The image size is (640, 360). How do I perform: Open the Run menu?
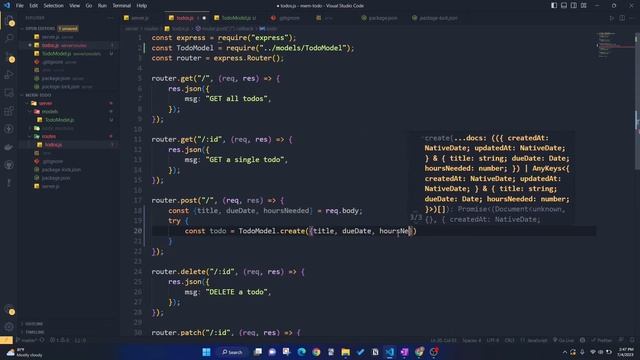pyautogui.click(x=102, y=6)
